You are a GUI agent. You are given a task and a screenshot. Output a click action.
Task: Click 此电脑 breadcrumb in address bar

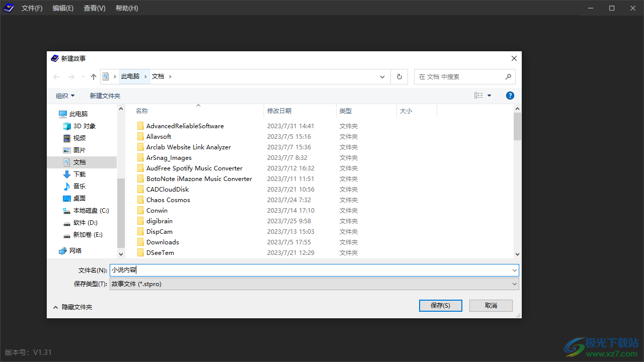pyautogui.click(x=130, y=76)
